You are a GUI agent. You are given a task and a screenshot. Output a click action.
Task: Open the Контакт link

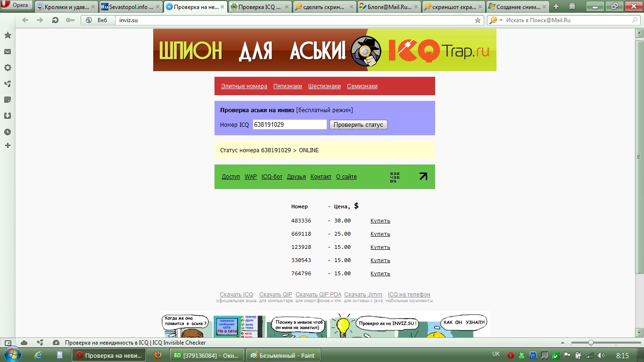click(321, 177)
